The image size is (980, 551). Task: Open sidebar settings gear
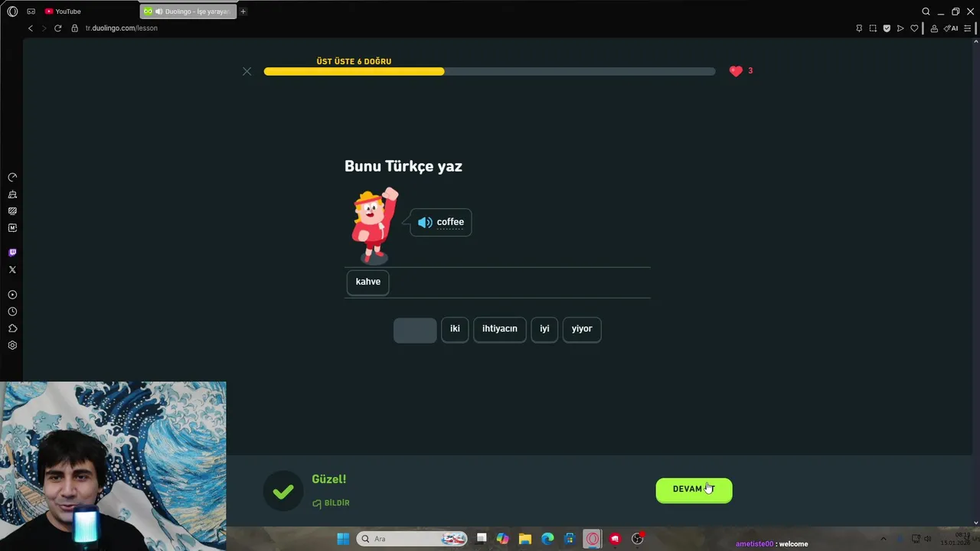click(12, 345)
